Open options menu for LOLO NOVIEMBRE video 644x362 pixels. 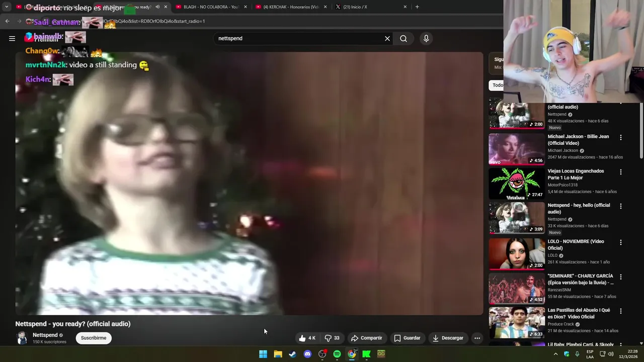click(620, 242)
